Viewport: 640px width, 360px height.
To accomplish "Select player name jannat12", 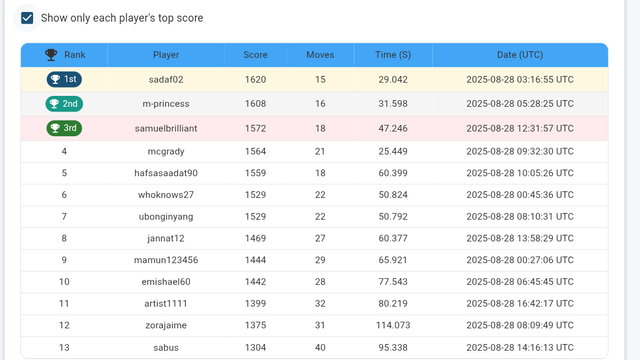I will pyautogui.click(x=166, y=238).
